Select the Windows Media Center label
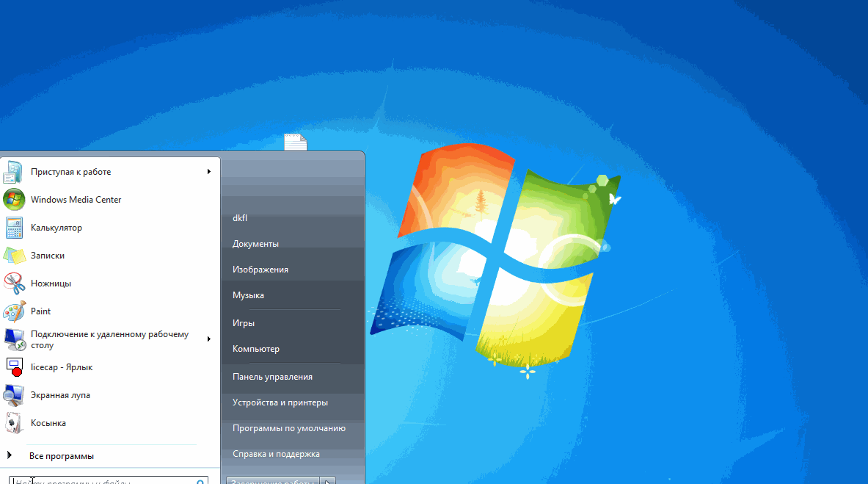This screenshot has width=868, height=484. [76, 200]
